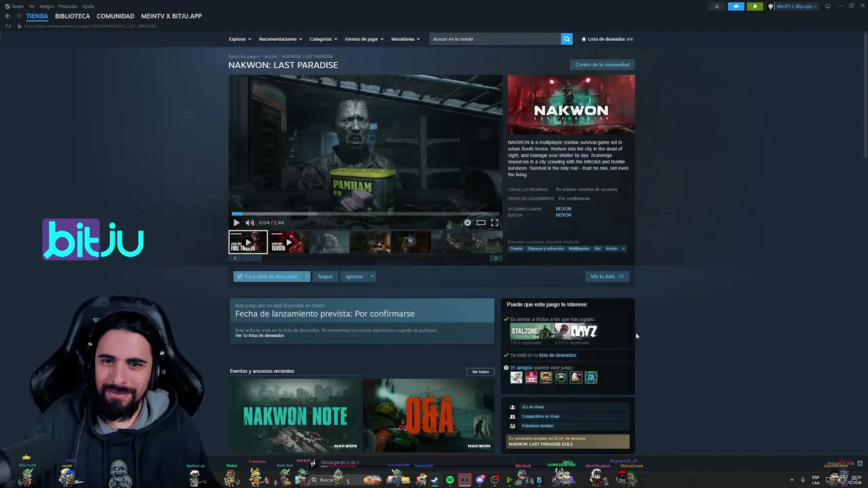Open the Ayuda menu
Viewport: 868px width, 488px height.
pyautogui.click(x=88, y=6)
